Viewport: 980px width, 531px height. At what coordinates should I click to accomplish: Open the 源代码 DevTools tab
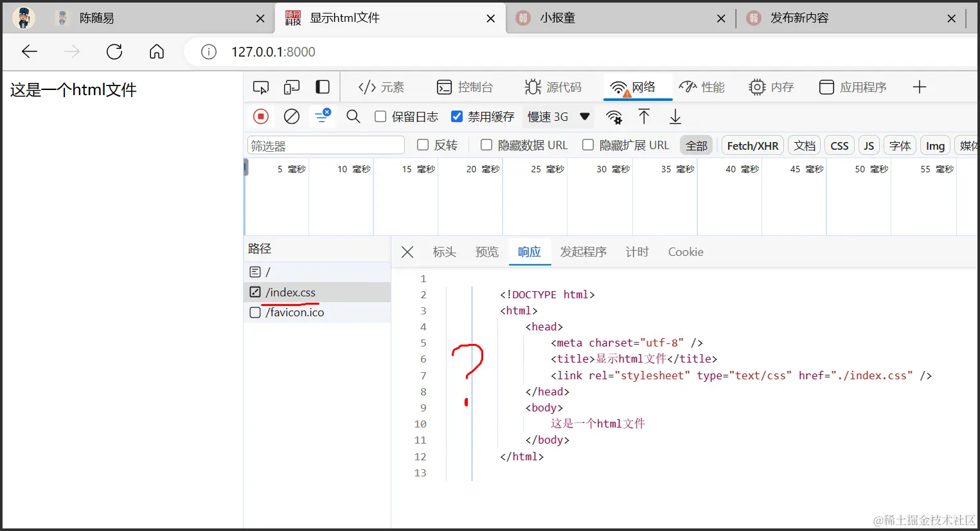tap(553, 87)
